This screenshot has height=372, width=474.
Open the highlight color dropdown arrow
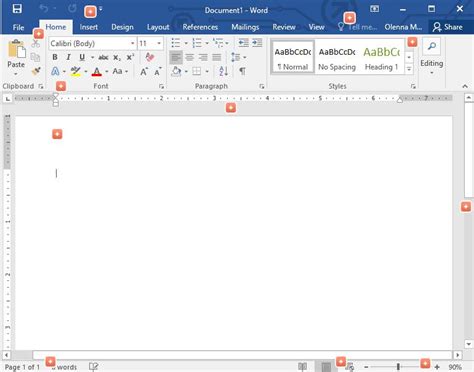[86, 71]
